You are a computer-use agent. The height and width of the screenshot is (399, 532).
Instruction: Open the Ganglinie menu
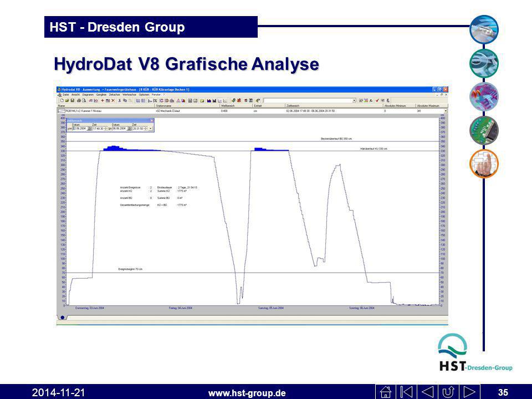coord(101,95)
